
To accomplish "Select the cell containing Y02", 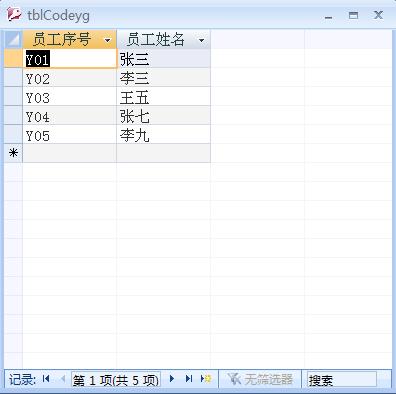I will (x=70, y=78).
